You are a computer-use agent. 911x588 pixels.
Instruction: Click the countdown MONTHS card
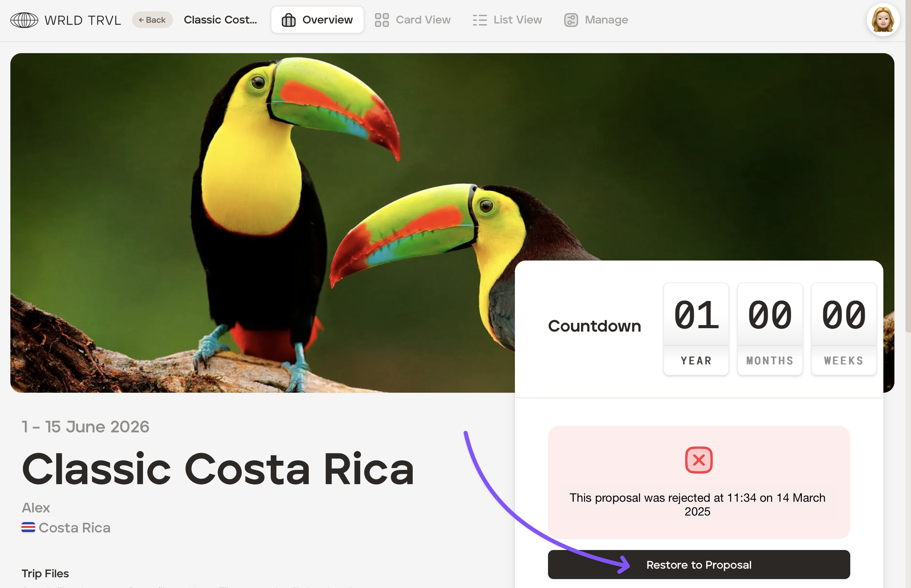pos(770,329)
